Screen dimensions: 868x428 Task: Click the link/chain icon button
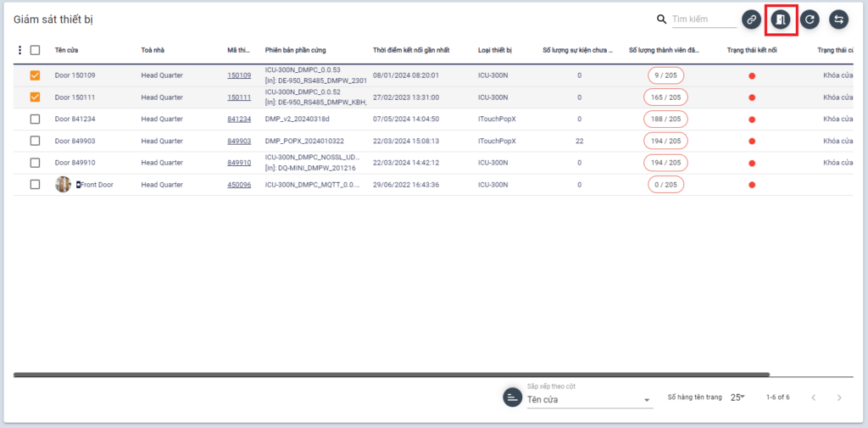(751, 19)
